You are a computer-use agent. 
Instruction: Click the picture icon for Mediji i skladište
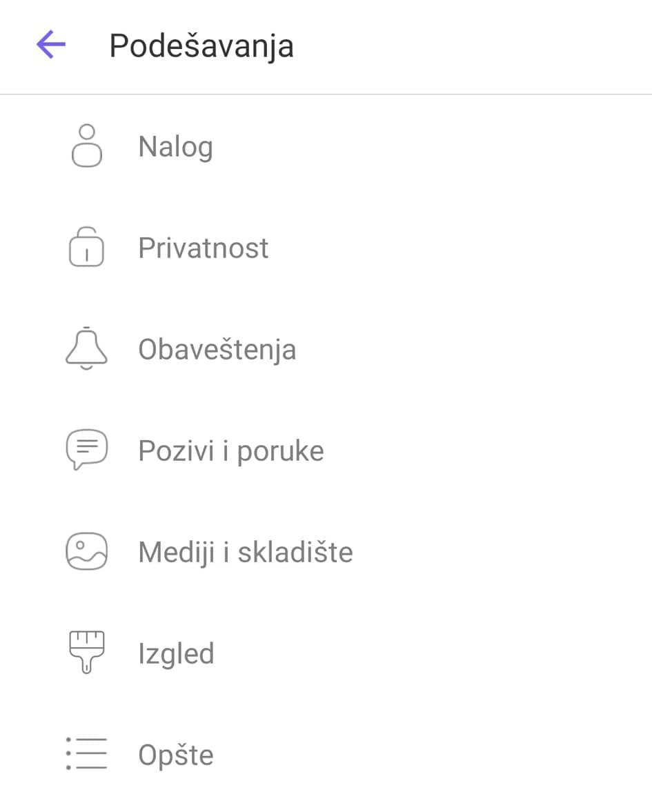86,551
